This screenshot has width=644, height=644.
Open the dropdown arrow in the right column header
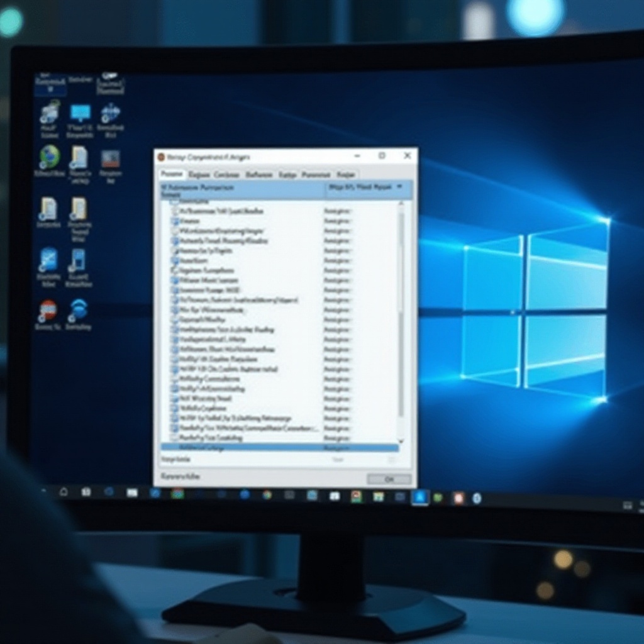click(x=399, y=187)
